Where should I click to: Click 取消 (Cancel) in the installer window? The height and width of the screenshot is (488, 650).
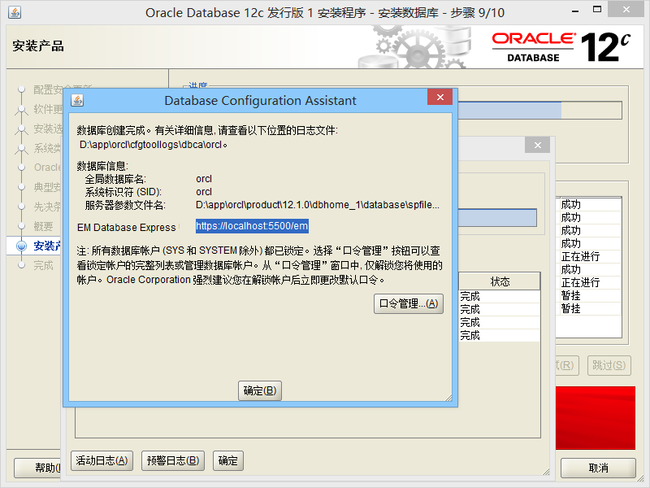coord(598,468)
